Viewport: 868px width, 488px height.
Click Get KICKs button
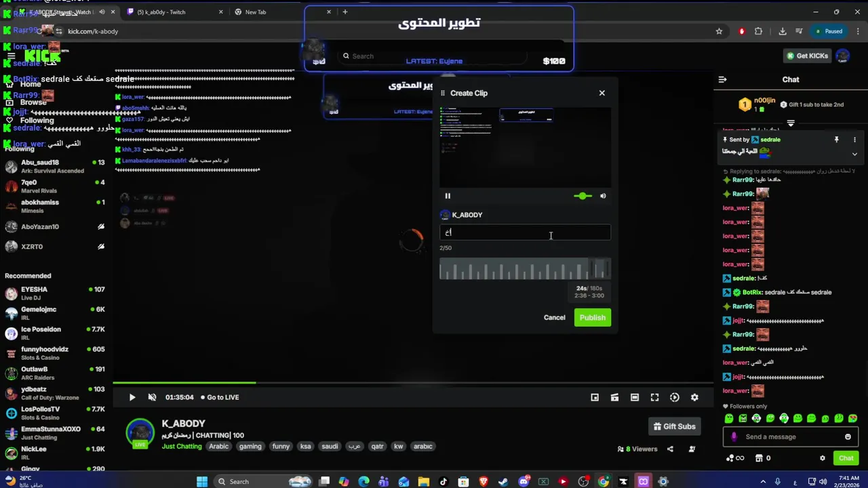click(x=807, y=56)
